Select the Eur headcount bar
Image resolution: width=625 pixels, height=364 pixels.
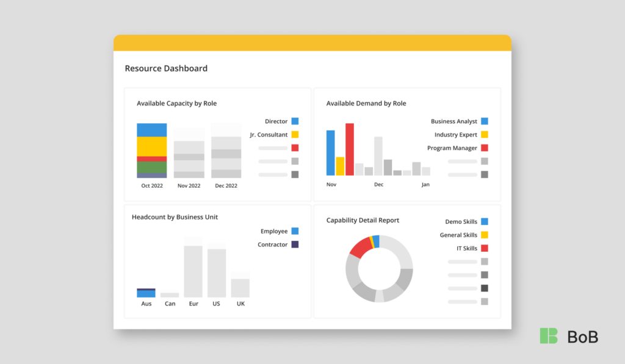pos(193,271)
